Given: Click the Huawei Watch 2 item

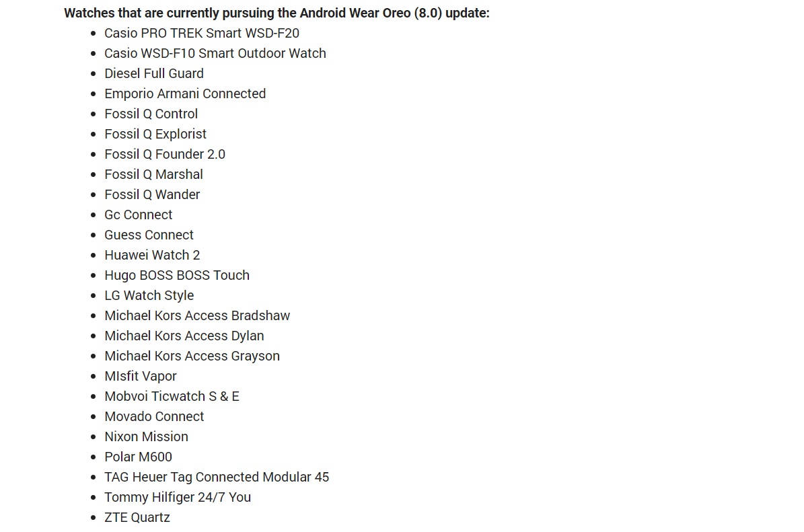Looking at the screenshot, I should (152, 255).
